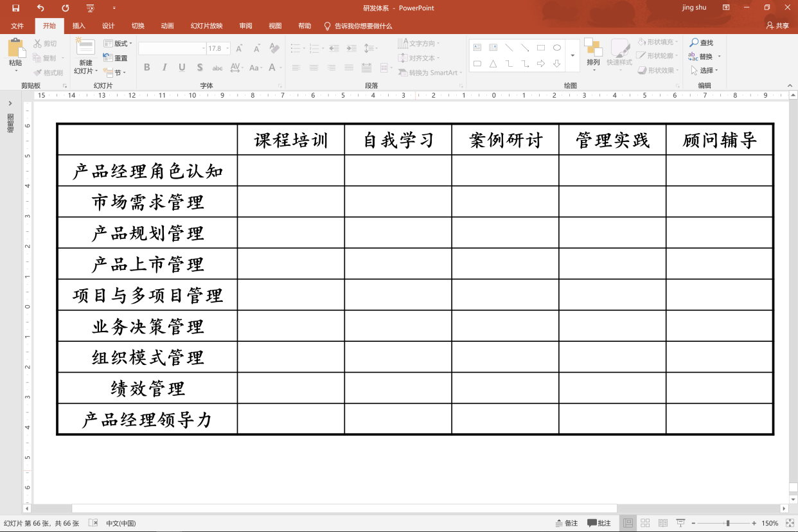Expand the thumbnail pane chevron

[x=10, y=103]
